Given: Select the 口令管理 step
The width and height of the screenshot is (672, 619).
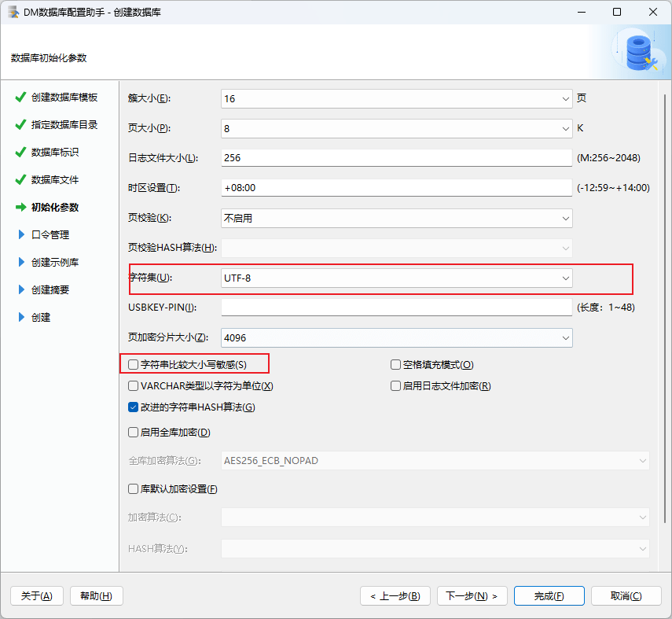Looking at the screenshot, I should (50, 234).
